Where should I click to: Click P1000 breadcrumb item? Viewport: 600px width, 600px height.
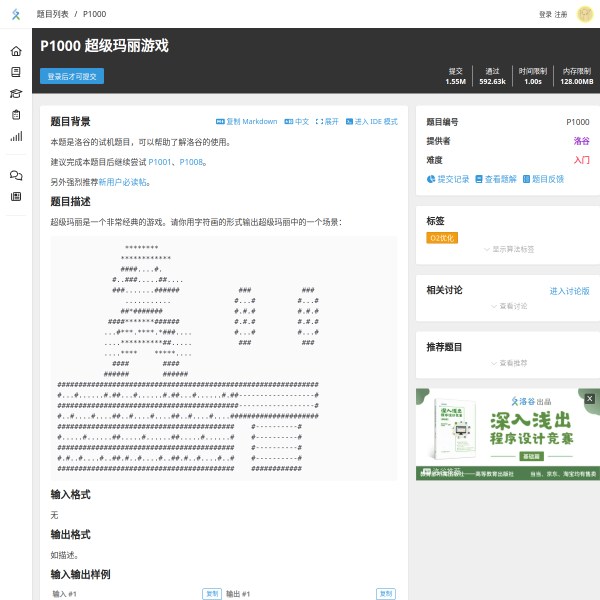(x=95, y=14)
